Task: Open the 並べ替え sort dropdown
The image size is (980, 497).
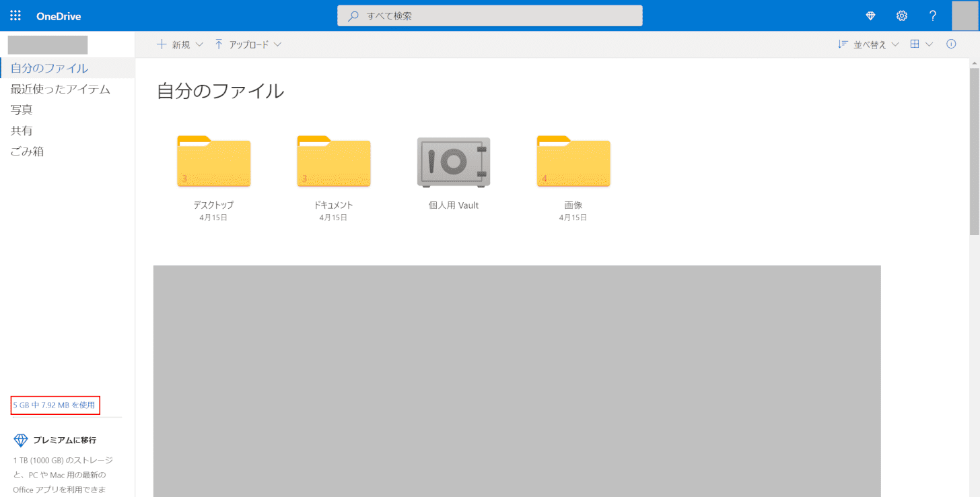Action: pyautogui.click(x=868, y=44)
